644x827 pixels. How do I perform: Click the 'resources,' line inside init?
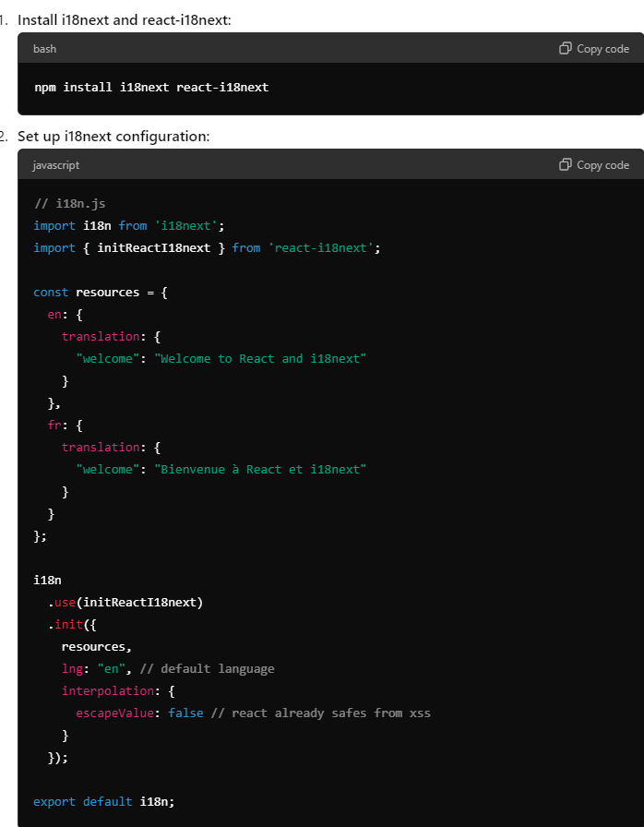pyautogui.click(x=97, y=647)
